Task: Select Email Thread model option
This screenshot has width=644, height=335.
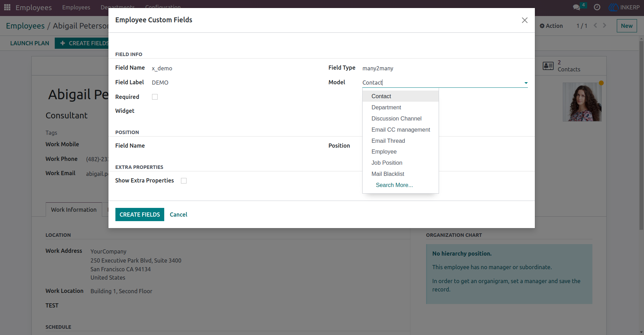Action: pyautogui.click(x=401, y=141)
